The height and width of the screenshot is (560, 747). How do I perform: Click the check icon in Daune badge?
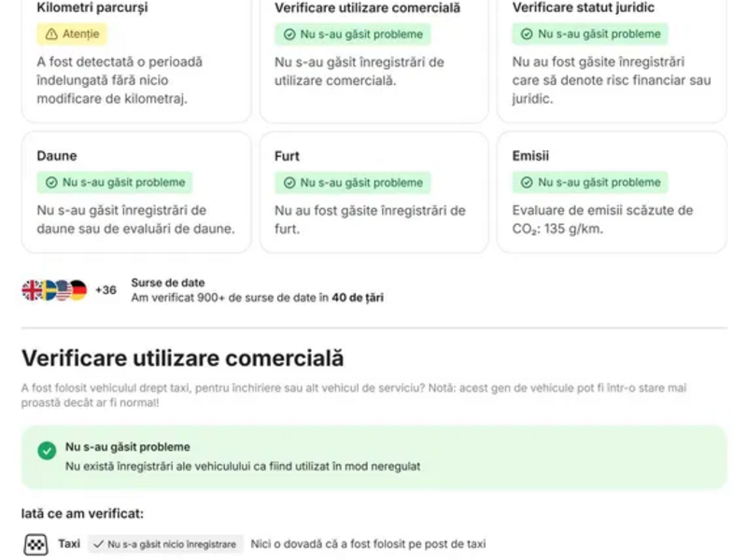pyautogui.click(x=51, y=183)
